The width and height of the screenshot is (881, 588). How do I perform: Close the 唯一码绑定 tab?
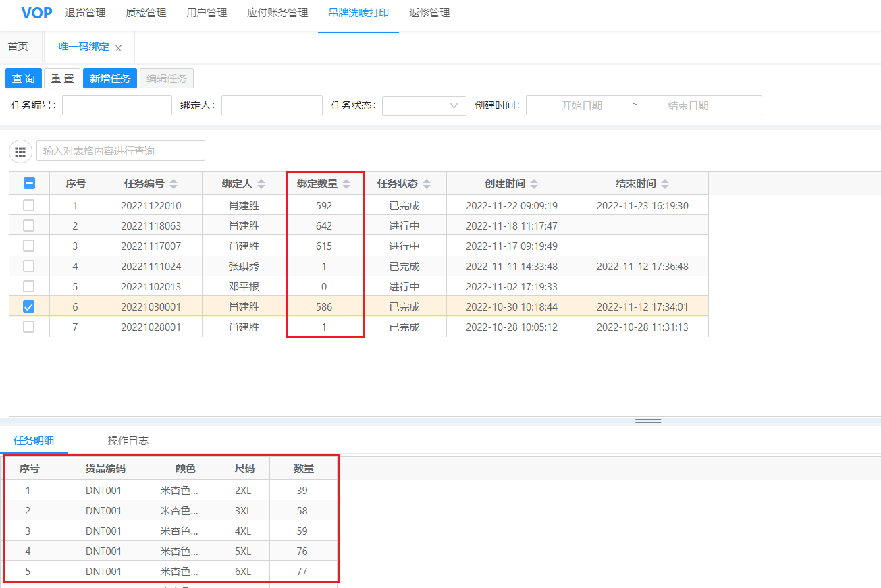[x=119, y=48]
